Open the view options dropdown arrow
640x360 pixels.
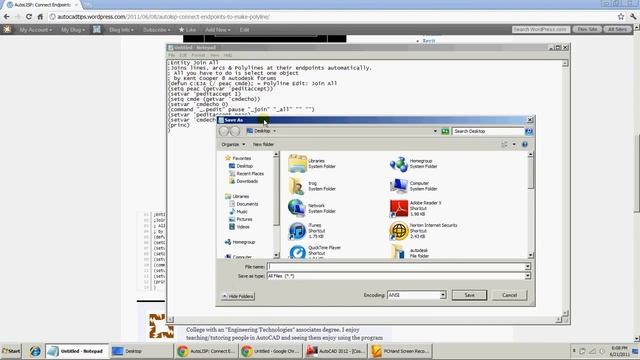[x=514, y=144]
